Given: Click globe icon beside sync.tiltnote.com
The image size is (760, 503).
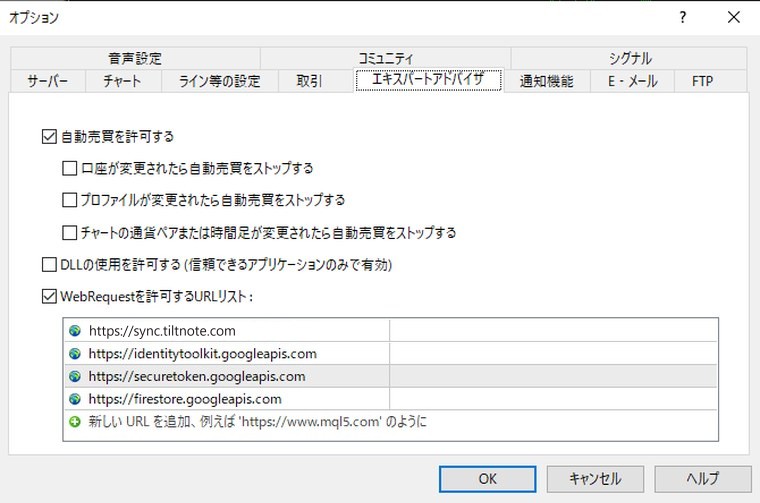Looking at the screenshot, I should click(75, 331).
